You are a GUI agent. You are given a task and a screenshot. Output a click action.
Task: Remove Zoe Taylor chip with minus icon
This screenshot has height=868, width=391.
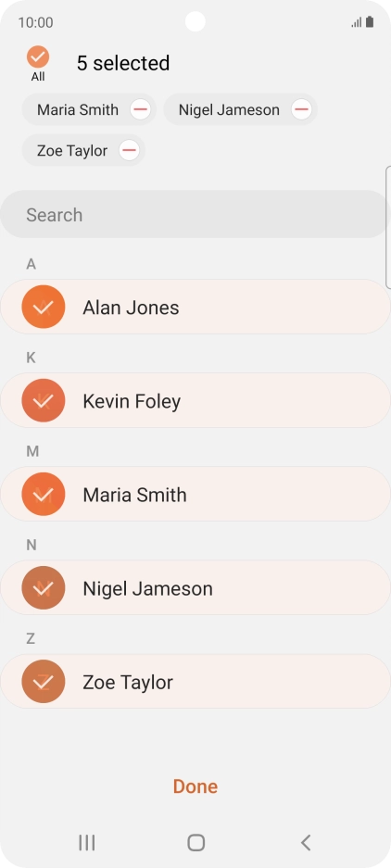coord(129,150)
